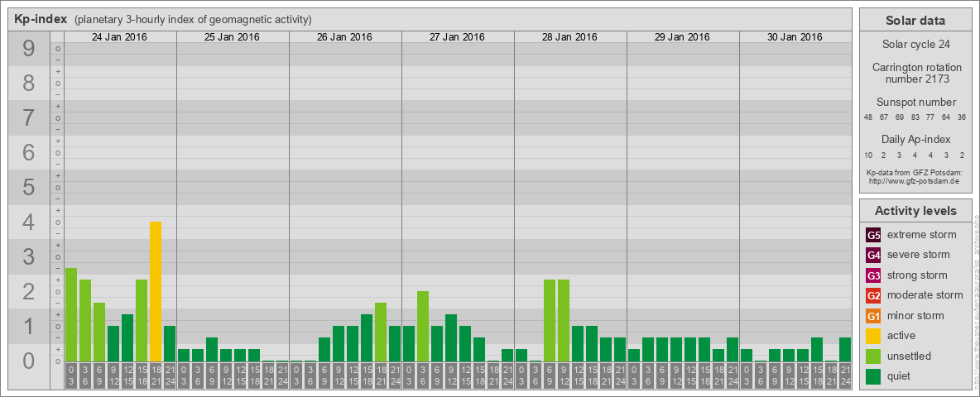The height and width of the screenshot is (397, 980).
Task: Click the 24 Jan 21-24 dark green bar
Action: coord(170,343)
